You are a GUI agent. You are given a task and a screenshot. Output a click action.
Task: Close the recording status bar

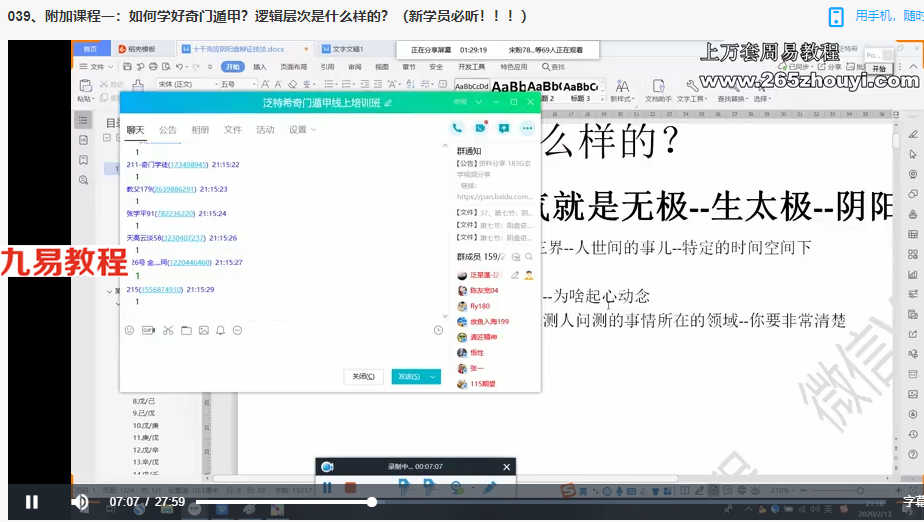(x=506, y=467)
